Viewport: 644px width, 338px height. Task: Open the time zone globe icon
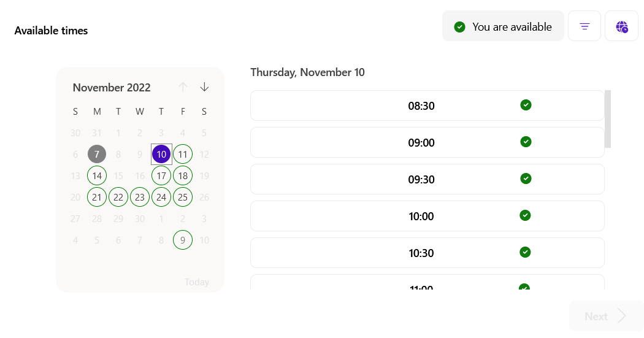point(621,26)
